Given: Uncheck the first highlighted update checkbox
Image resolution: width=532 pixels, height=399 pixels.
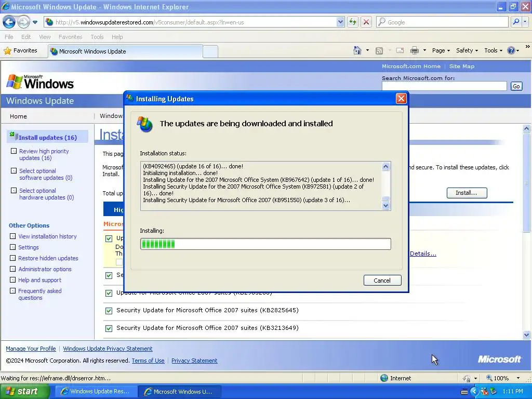Looking at the screenshot, I should tap(109, 238).
